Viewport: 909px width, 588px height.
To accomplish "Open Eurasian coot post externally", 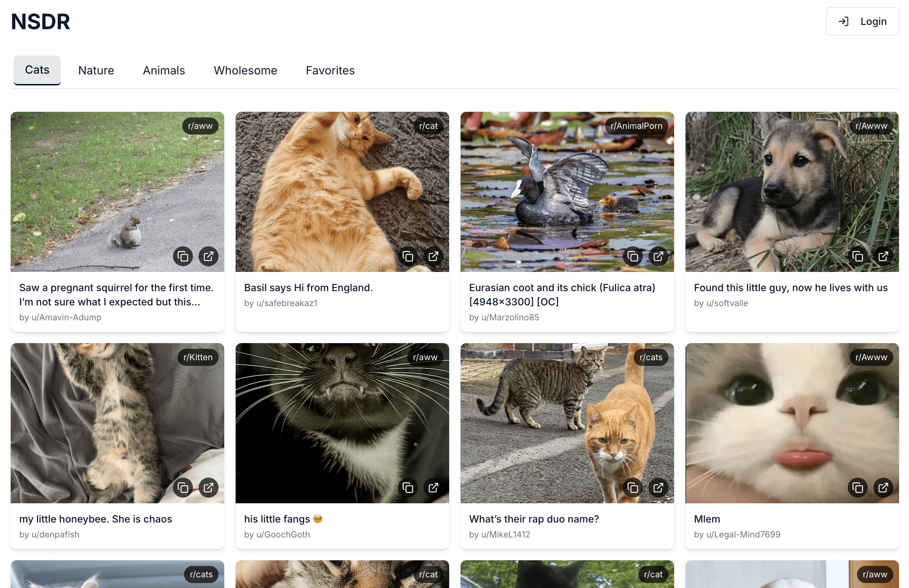I will point(658,256).
